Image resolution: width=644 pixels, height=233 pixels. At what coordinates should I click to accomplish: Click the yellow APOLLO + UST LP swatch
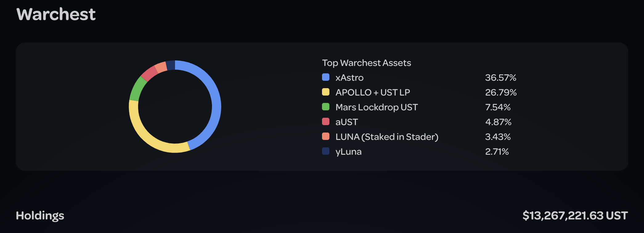pos(326,92)
